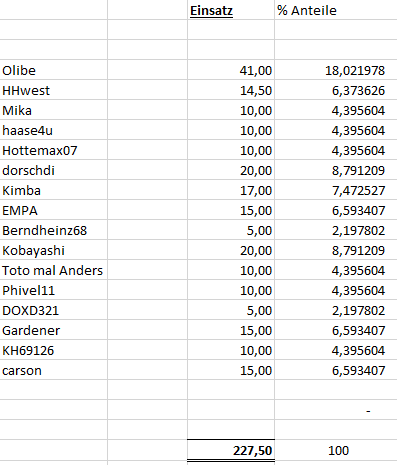Select the Einsatz column header cell
The width and height of the screenshot is (397, 465).
coord(231,10)
